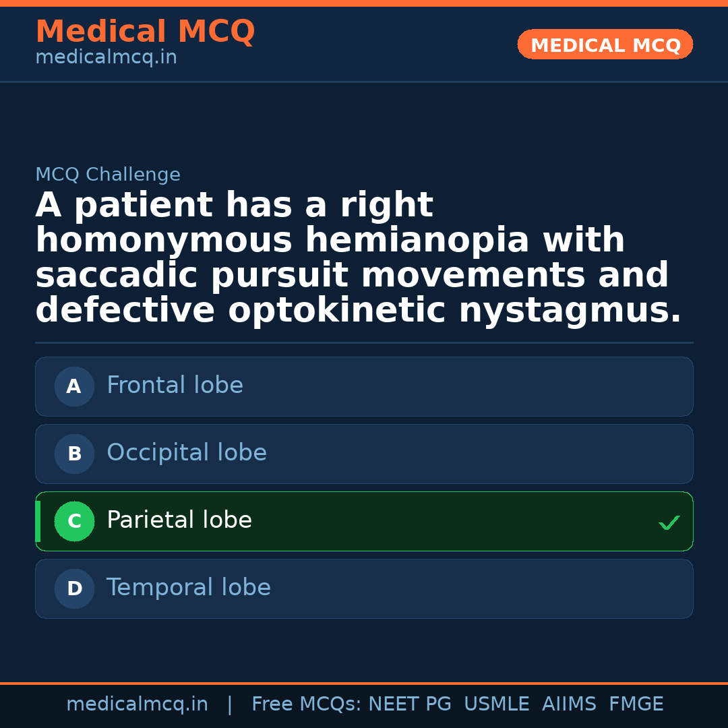Select the Parietal lobe answer text
Screen dimensions: 728x728
[179, 520]
